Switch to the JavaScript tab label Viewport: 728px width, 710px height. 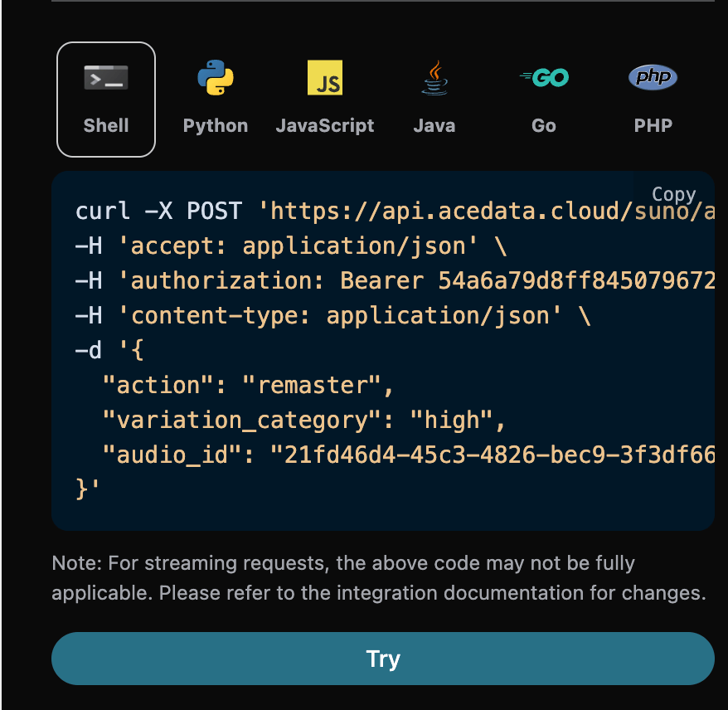(x=325, y=126)
